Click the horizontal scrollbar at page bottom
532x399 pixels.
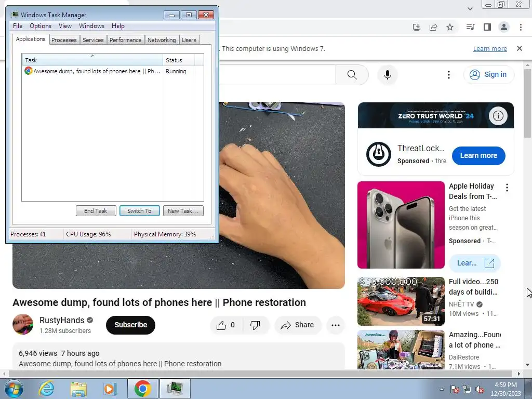260,374
